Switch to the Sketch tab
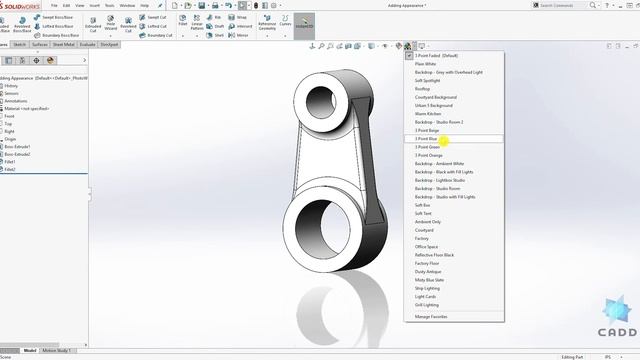Screen dimensions: 640x360 (20, 44)
